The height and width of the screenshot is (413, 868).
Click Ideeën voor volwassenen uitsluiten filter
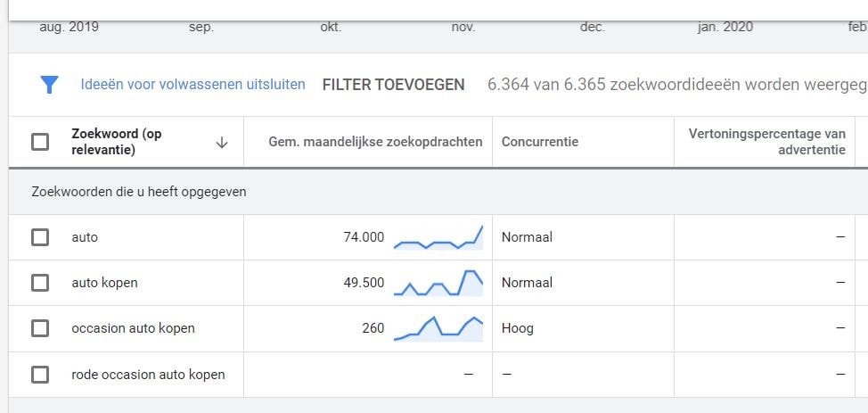pos(192,85)
